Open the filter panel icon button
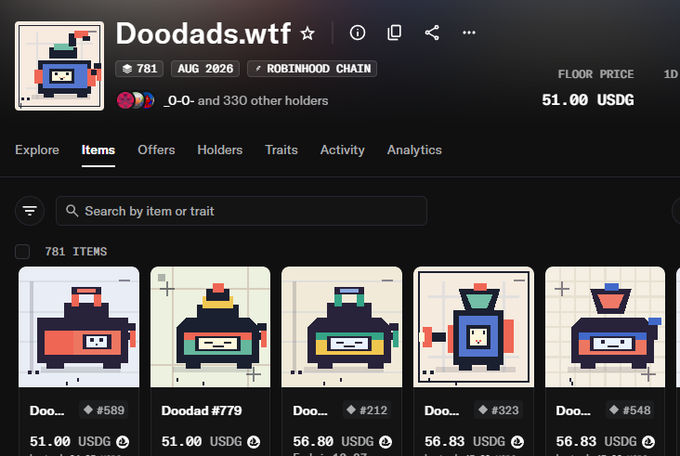 coord(29,211)
